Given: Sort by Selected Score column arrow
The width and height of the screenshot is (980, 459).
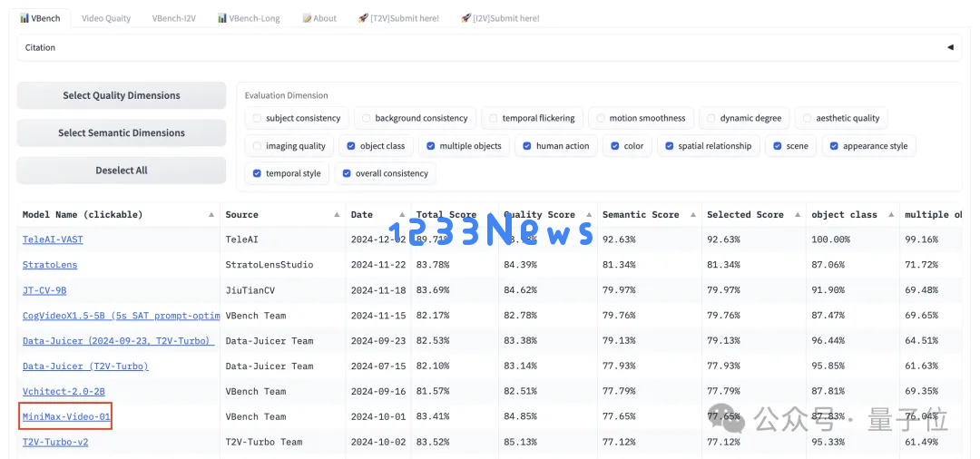Looking at the screenshot, I should 799,215.
